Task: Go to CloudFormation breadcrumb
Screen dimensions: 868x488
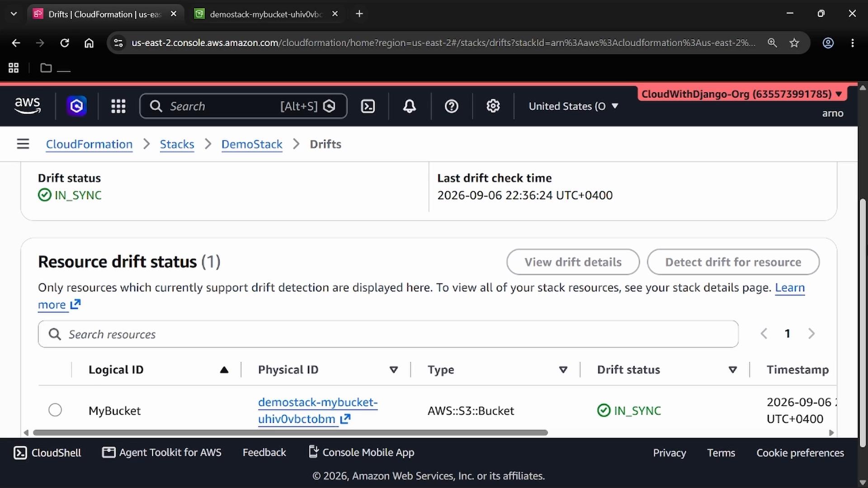Action: (89, 144)
